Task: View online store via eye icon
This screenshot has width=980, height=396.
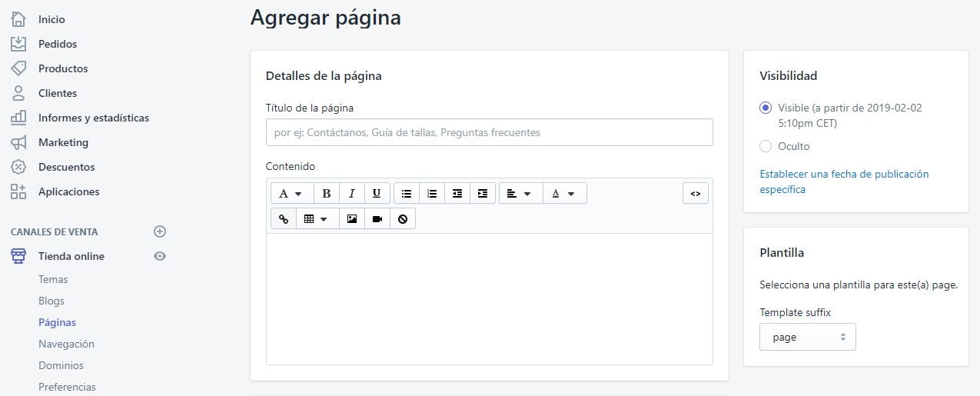Action: tap(160, 256)
